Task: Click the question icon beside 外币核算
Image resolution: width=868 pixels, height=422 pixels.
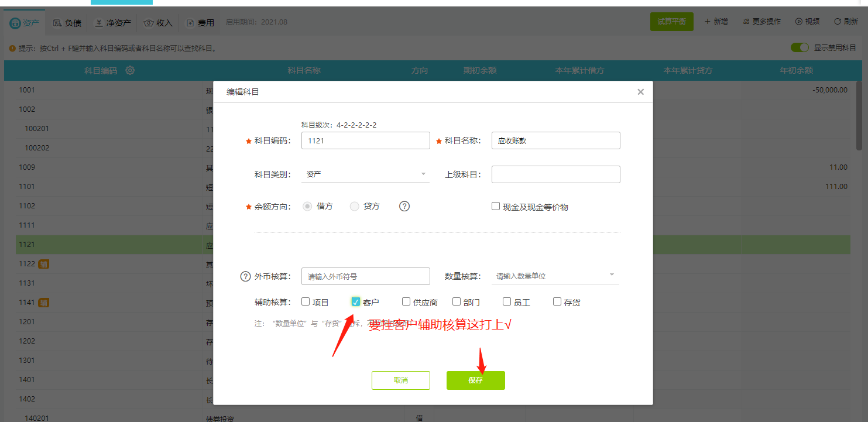Action: point(245,276)
